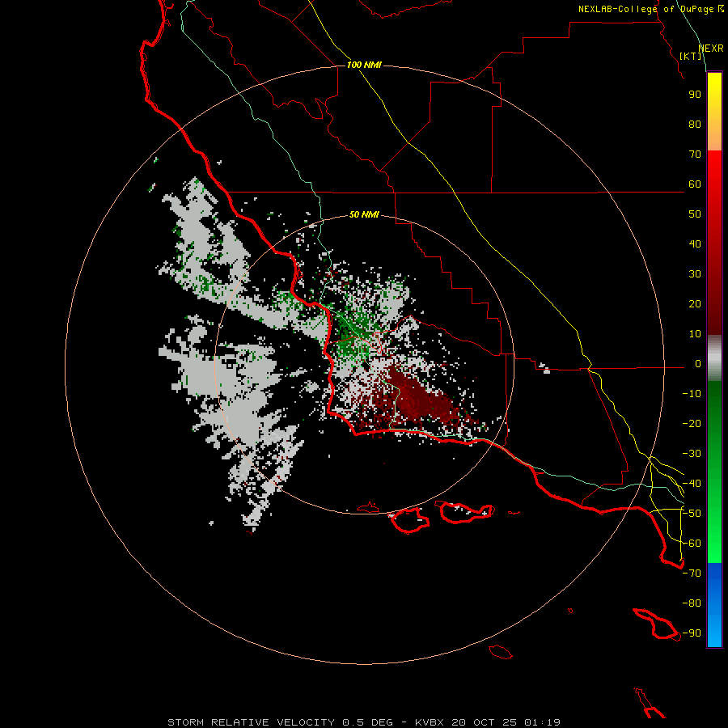728x728 pixels.
Task: Pick the bright red segment of the color bar
Action: pyautogui.click(x=714, y=174)
